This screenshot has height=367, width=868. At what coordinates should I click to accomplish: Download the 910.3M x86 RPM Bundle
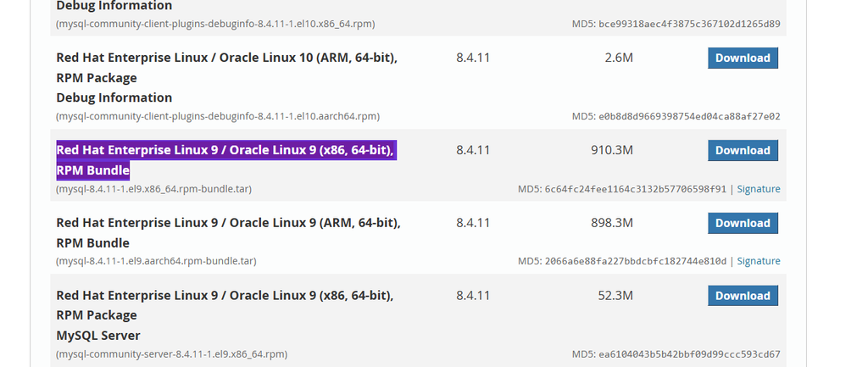pyautogui.click(x=743, y=151)
